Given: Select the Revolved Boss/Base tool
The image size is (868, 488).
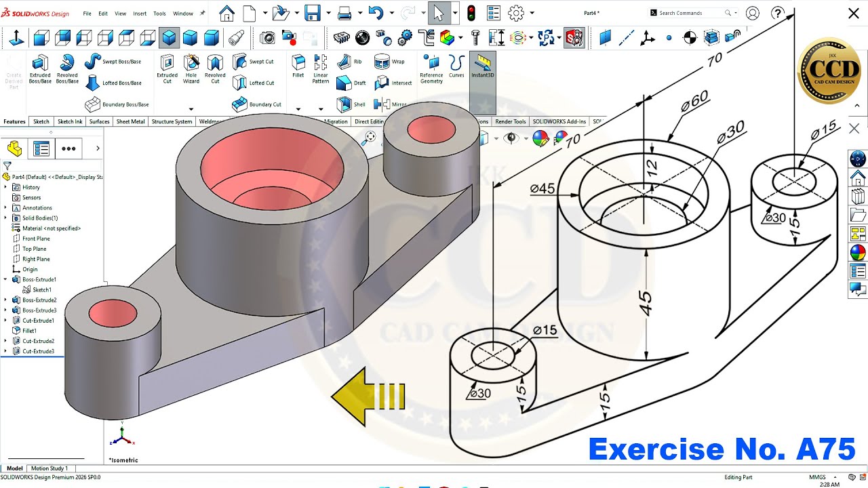Looking at the screenshot, I should click(x=67, y=69).
